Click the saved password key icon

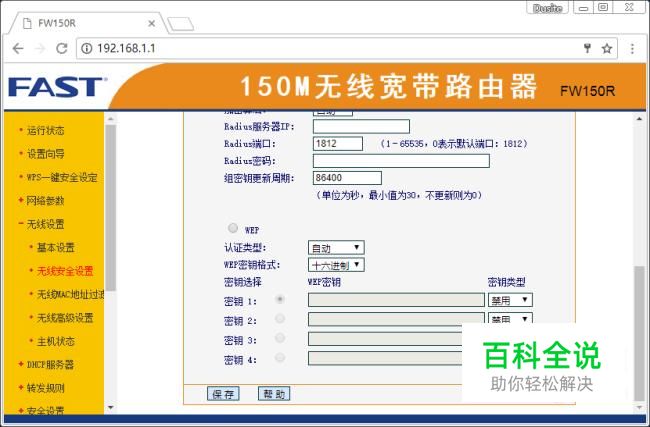click(587, 49)
